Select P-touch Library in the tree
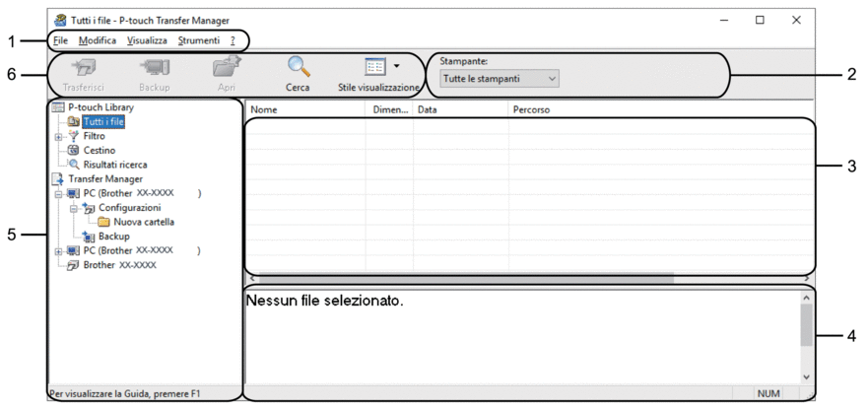Viewport: 868px width, 410px height. (x=100, y=106)
